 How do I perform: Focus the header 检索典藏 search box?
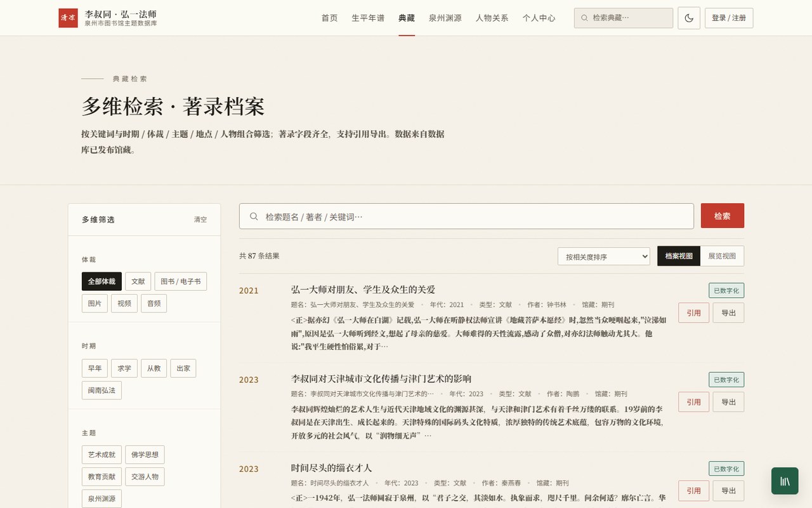[624, 18]
